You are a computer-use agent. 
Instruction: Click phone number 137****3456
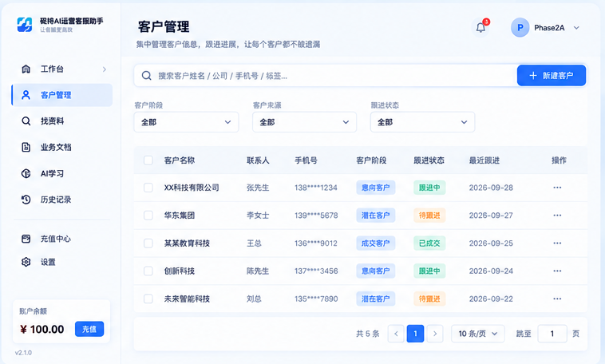pyautogui.click(x=316, y=271)
